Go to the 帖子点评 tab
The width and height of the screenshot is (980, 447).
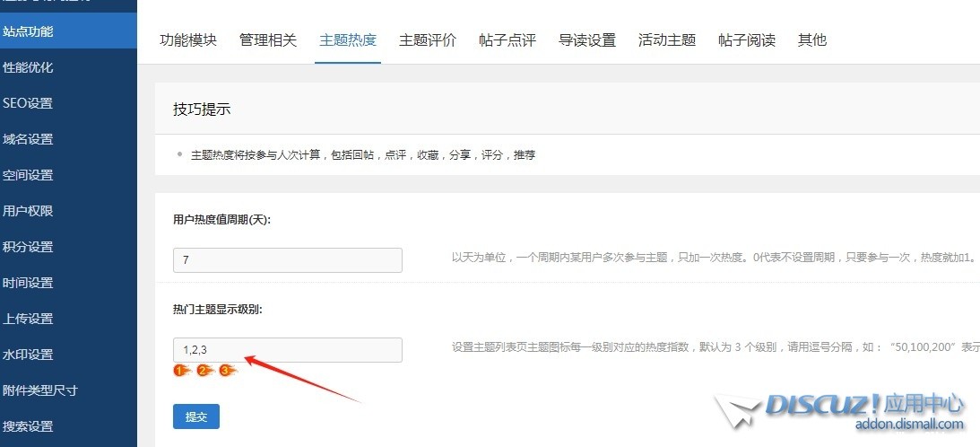coord(507,40)
